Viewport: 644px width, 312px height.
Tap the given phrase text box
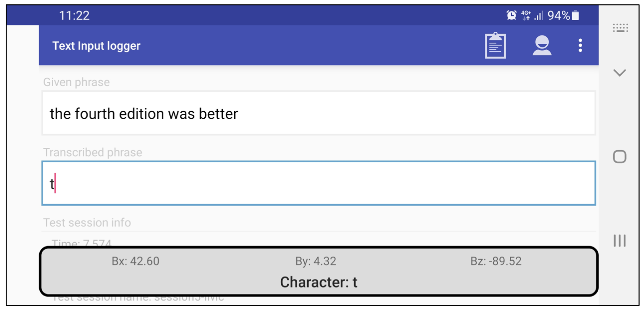[x=318, y=113]
